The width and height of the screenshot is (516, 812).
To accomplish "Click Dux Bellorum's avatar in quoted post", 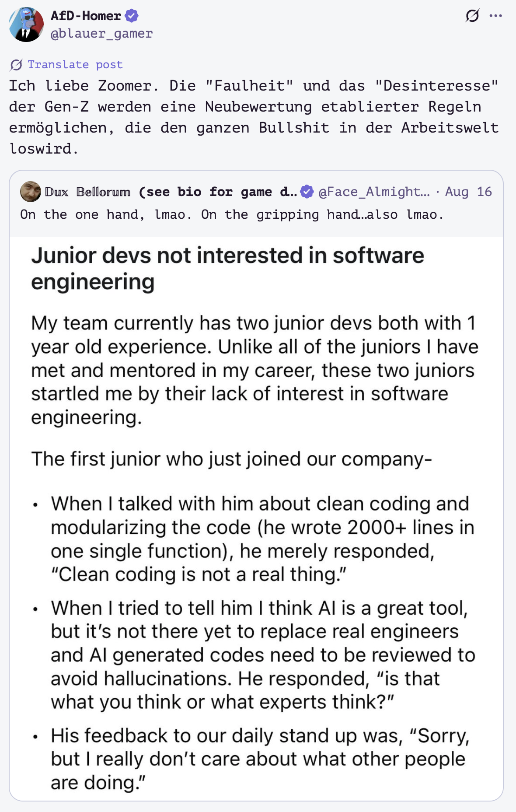I will 31,192.
